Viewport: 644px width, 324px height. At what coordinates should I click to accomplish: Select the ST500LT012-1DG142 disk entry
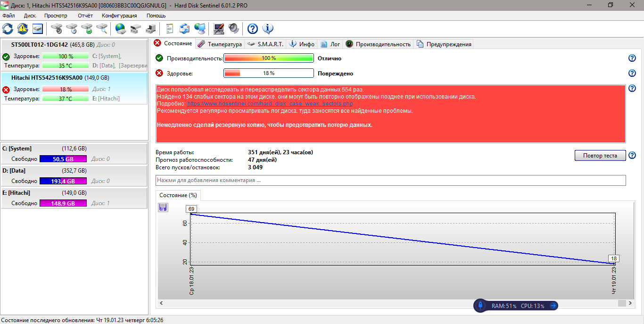pos(74,55)
